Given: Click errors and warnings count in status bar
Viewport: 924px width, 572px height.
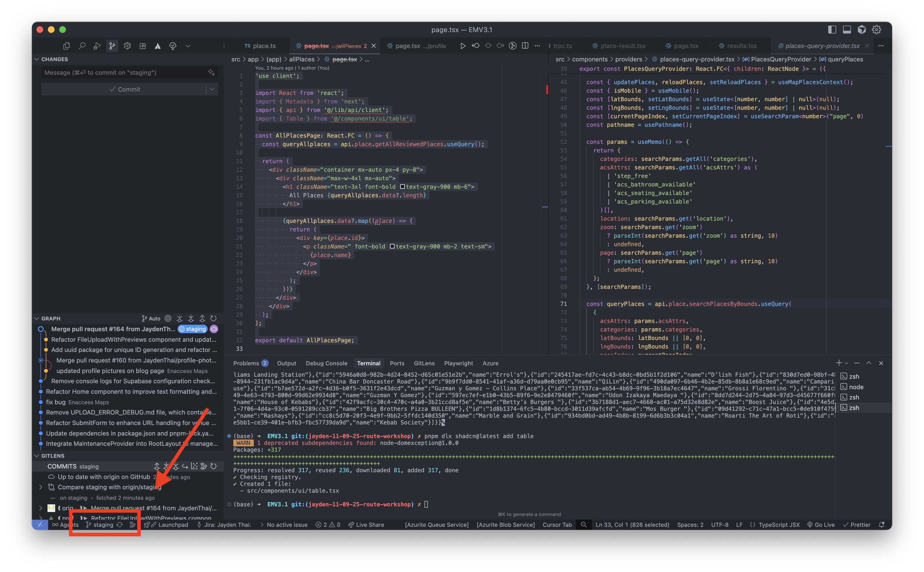Looking at the screenshot, I should [x=328, y=525].
